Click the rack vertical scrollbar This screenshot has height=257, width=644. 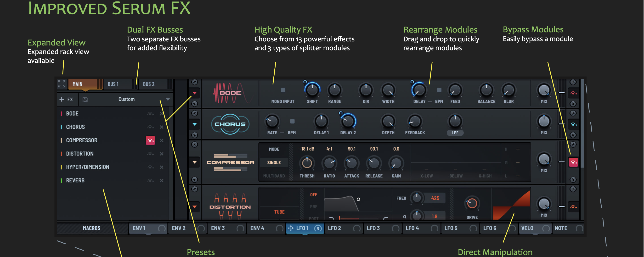pos(582,123)
